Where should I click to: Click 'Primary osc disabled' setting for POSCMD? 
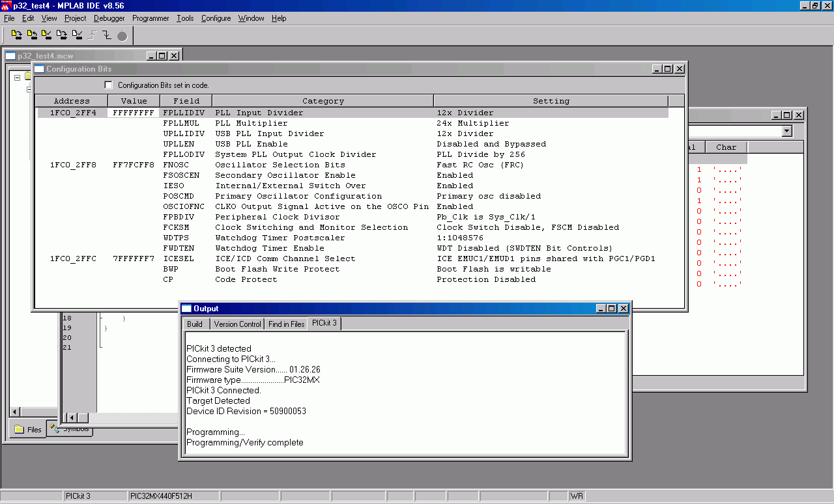pyautogui.click(x=489, y=196)
